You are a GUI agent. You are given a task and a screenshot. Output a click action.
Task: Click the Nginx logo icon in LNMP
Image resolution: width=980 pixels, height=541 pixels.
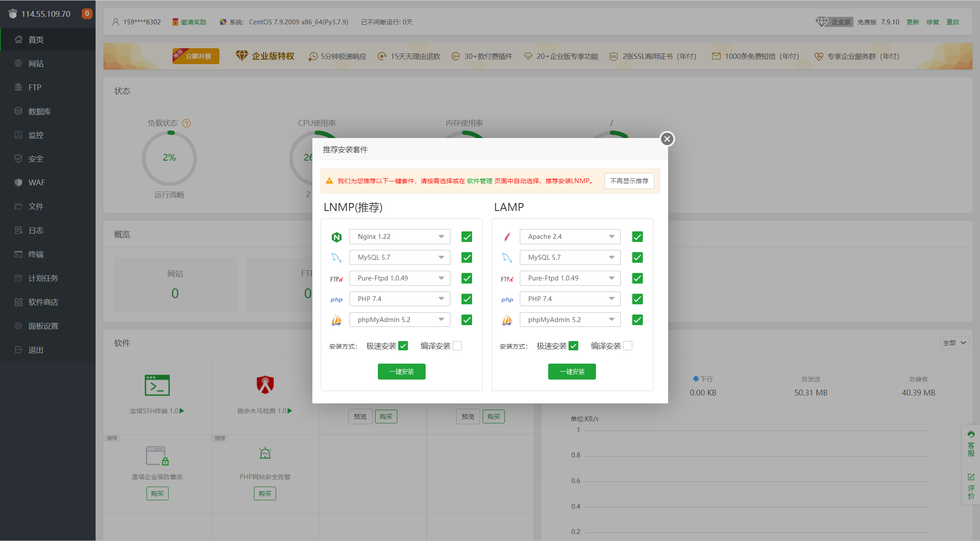337,237
